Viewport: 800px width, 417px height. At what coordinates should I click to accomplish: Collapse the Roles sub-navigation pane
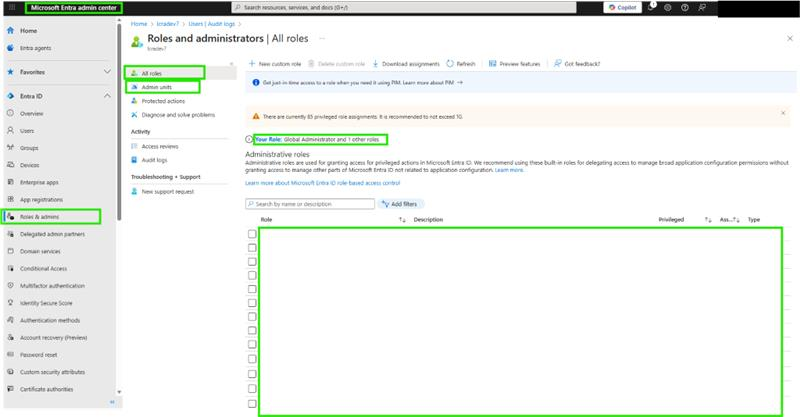tap(232, 64)
